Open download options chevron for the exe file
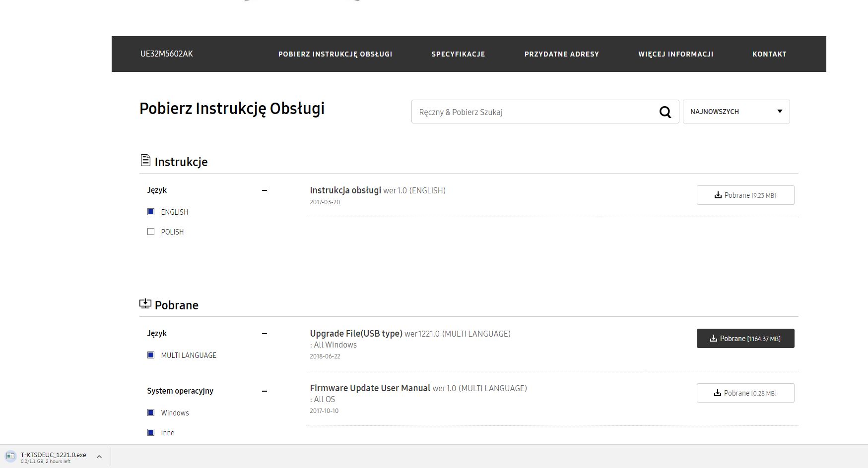The image size is (868, 468). [99, 457]
